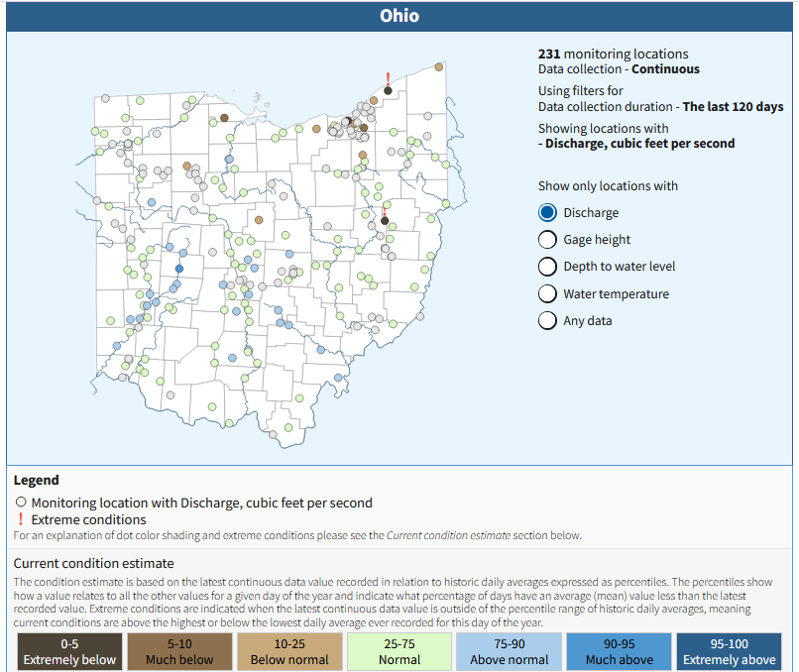Viewport: 799px width, 672px height.
Task: Click the legend's red Extreme conditions icon
Action: (21, 519)
